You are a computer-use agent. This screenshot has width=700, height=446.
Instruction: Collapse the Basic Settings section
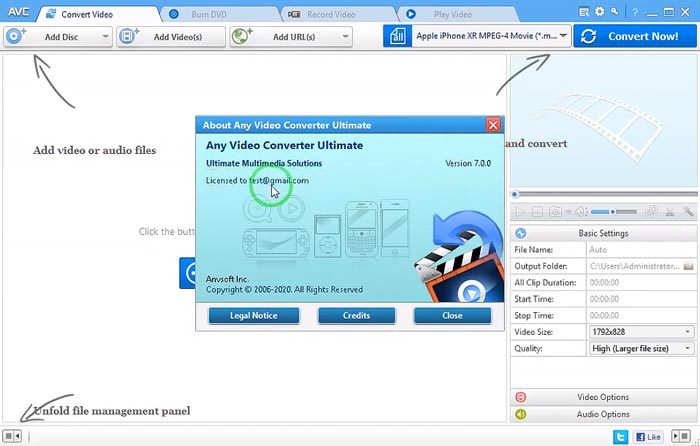click(604, 233)
